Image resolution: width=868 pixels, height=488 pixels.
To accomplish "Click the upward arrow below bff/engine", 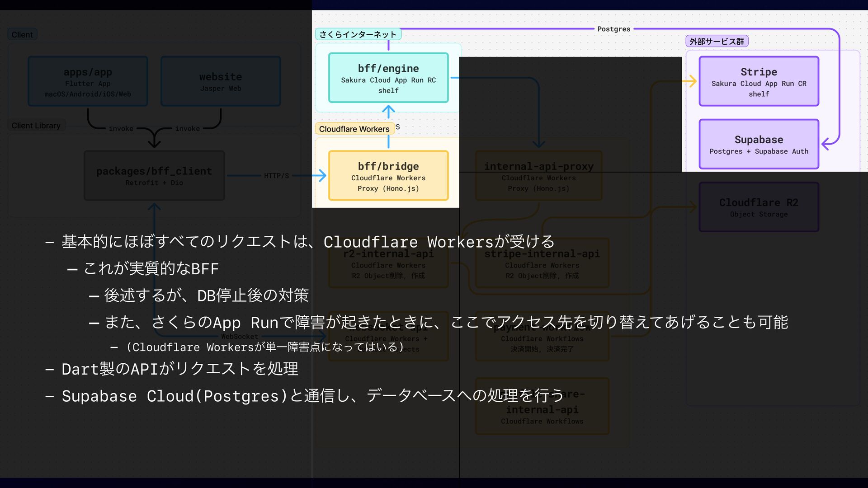I will click(388, 111).
